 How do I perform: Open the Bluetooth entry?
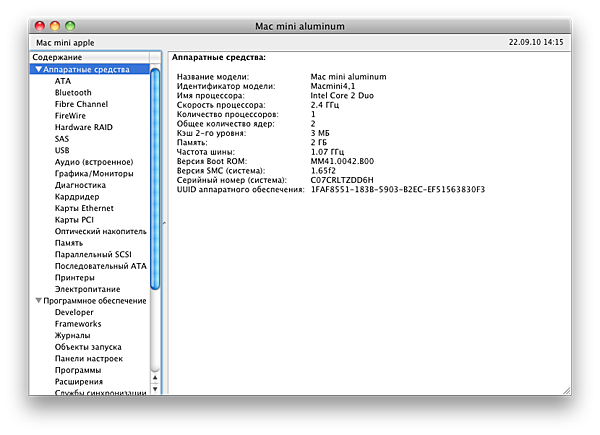[x=73, y=93]
